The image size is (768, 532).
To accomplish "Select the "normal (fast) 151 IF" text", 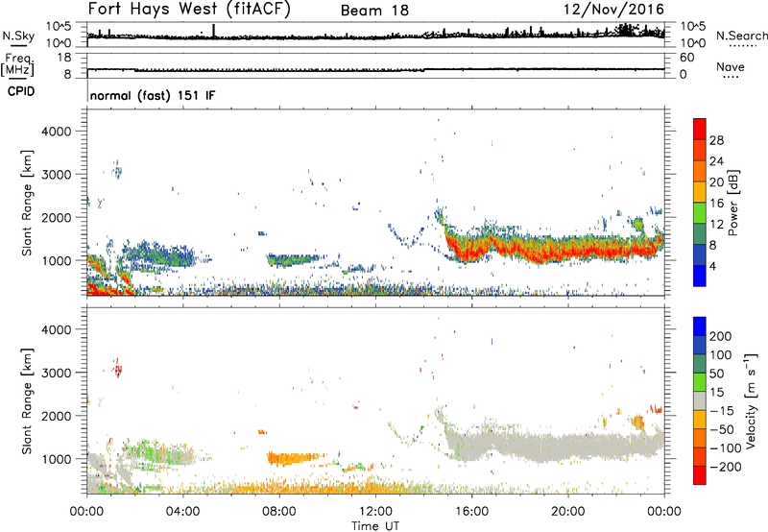I will coord(153,95).
